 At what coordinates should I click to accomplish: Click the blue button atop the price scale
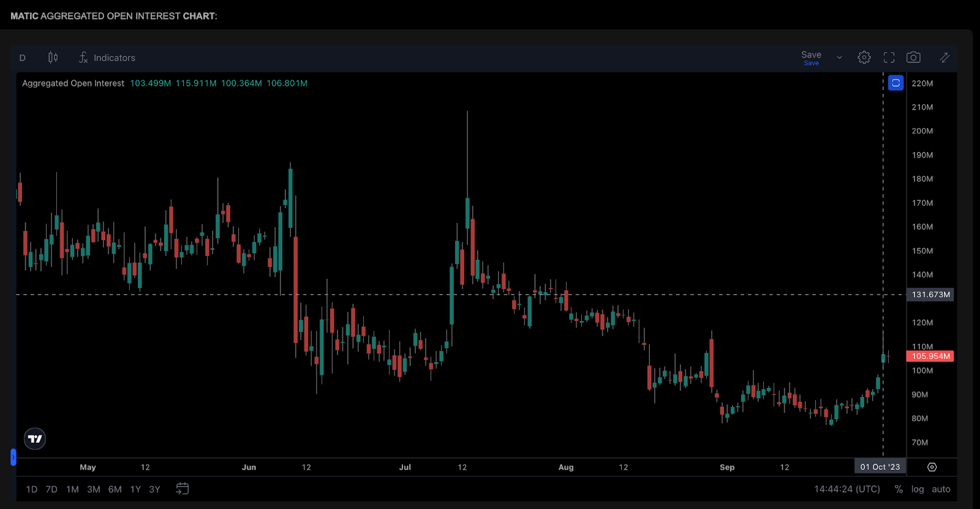point(895,83)
